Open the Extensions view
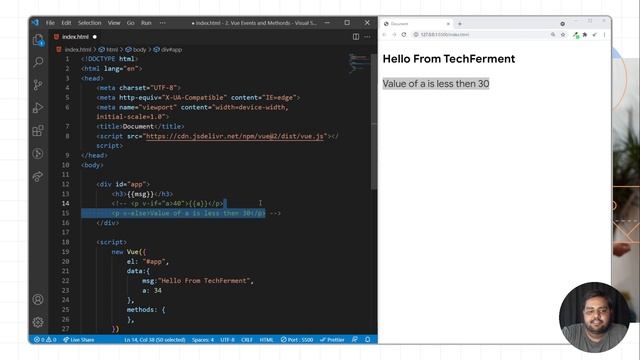 [38, 131]
